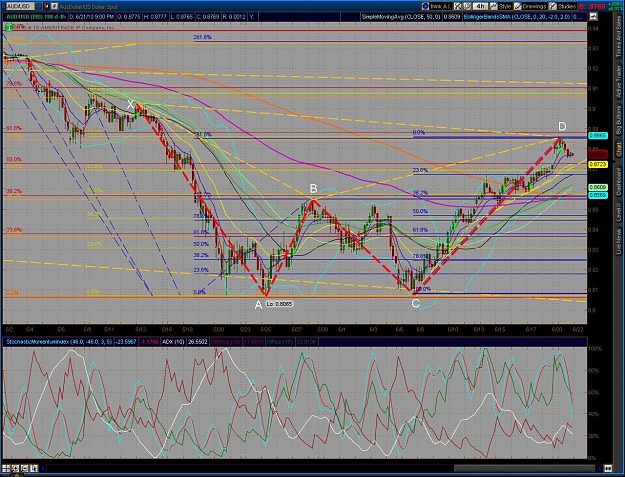Click the flask icon beside Studies
625x477 pixels.
coord(553,6)
